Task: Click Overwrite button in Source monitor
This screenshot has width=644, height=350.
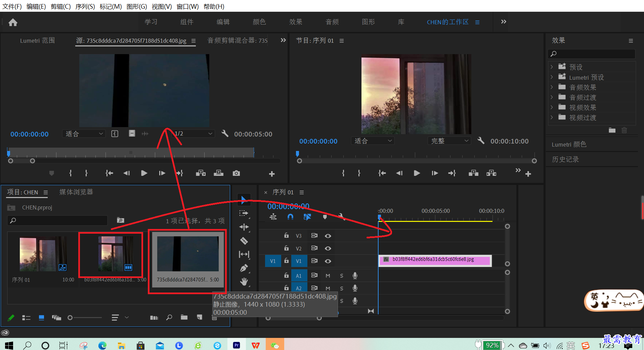Action: (218, 173)
